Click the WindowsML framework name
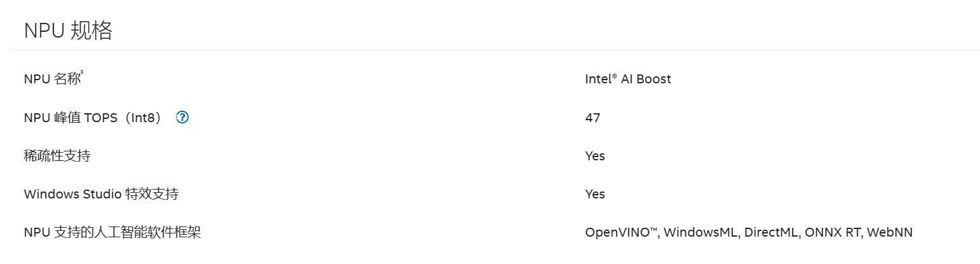The image size is (980, 264). pyautogui.click(x=702, y=232)
